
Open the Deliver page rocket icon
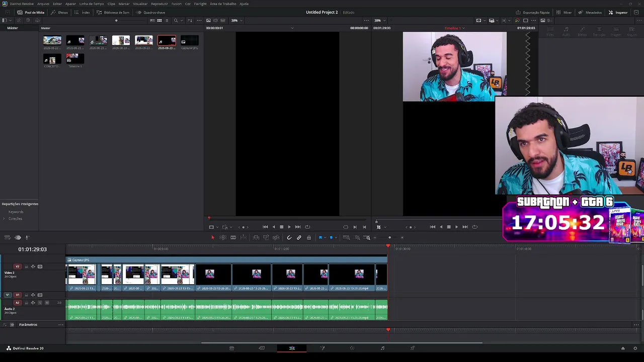[x=413, y=348]
